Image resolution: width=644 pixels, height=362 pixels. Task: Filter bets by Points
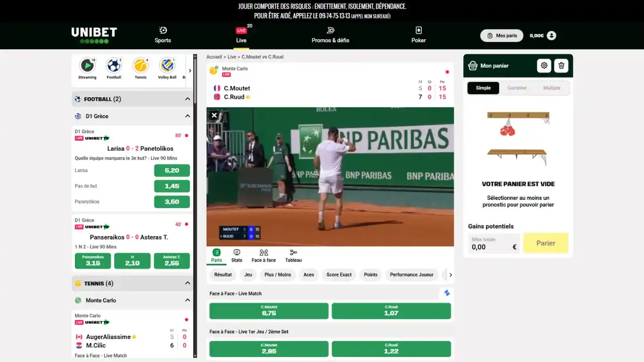click(x=371, y=275)
